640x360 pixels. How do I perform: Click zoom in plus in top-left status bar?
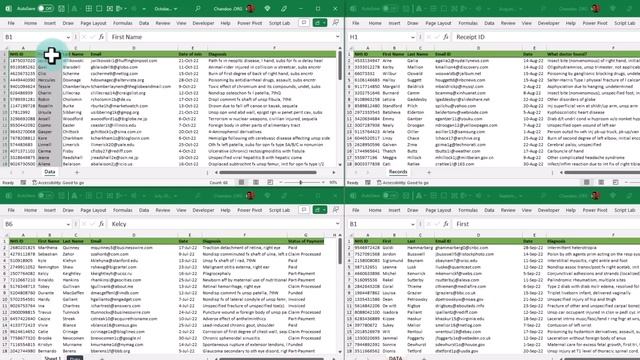pyautogui.click(x=323, y=182)
